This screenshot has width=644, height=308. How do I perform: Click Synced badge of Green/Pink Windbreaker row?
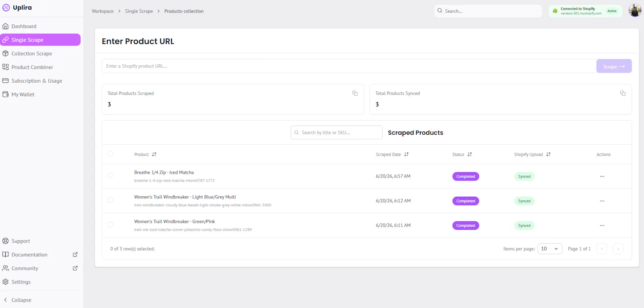coord(524,226)
